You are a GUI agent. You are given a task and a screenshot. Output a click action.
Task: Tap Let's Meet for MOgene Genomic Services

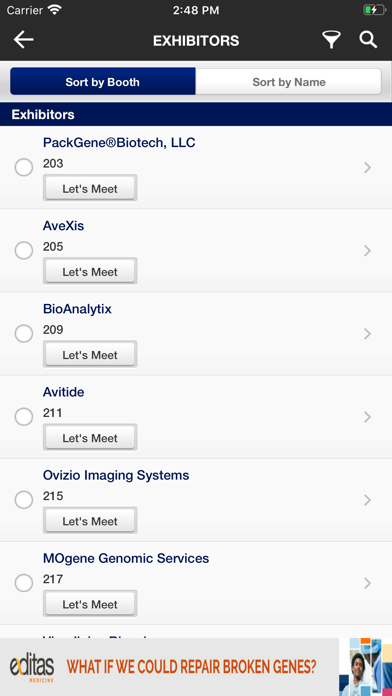pyautogui.click(x=90, y=604)
